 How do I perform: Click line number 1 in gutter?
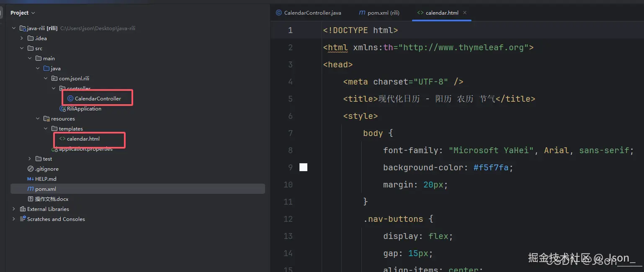[290, 30]
